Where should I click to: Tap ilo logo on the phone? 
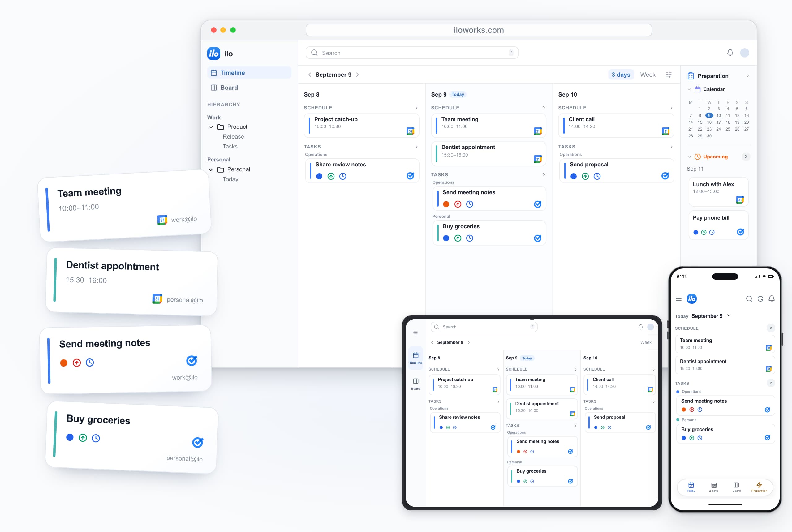click(691, 299)
